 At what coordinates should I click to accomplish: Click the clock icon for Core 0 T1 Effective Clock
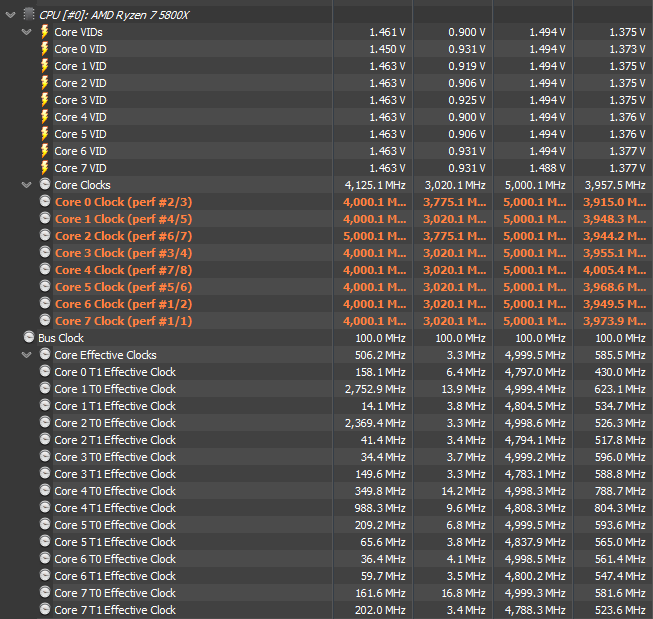point(45,371)
